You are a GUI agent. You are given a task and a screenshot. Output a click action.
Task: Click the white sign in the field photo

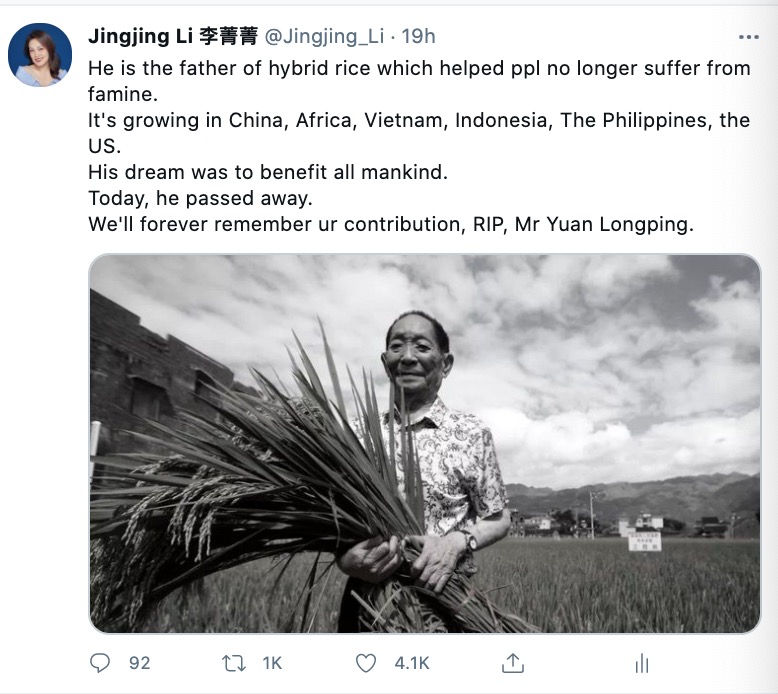coord(645,541)
